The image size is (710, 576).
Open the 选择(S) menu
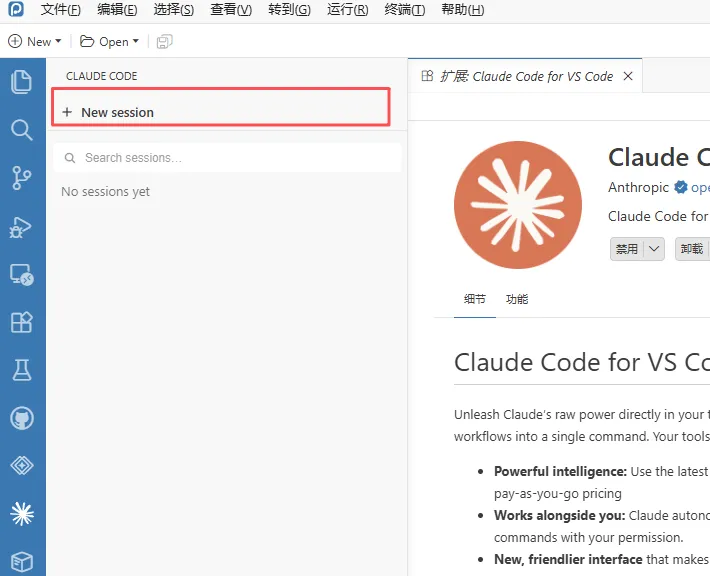click(x=174, y=10)
